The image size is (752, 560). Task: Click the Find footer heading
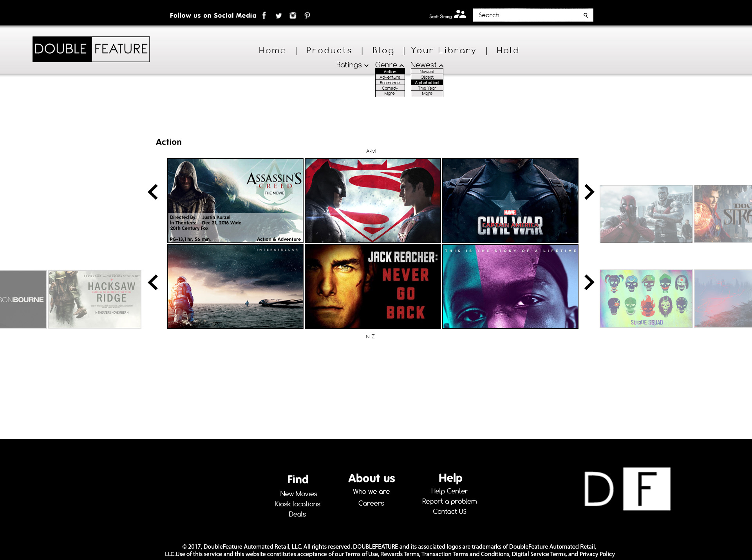click(298, 479)
